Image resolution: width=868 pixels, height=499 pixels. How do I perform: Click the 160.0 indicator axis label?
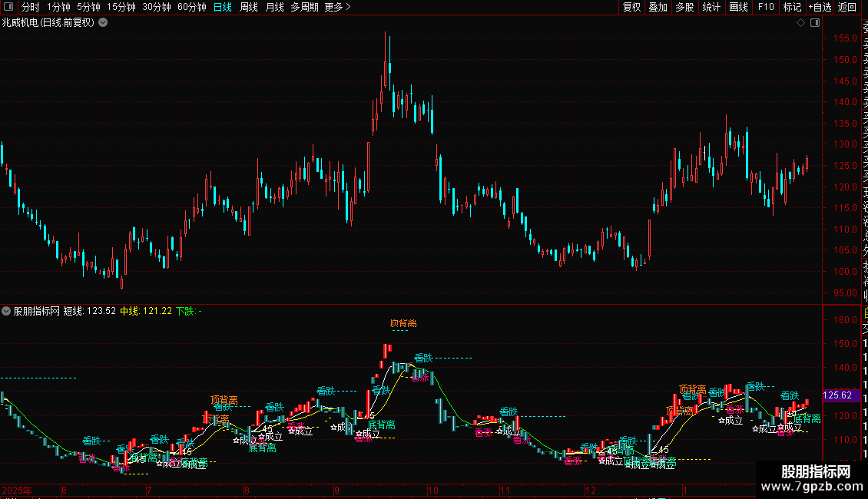tap(845, 320)
